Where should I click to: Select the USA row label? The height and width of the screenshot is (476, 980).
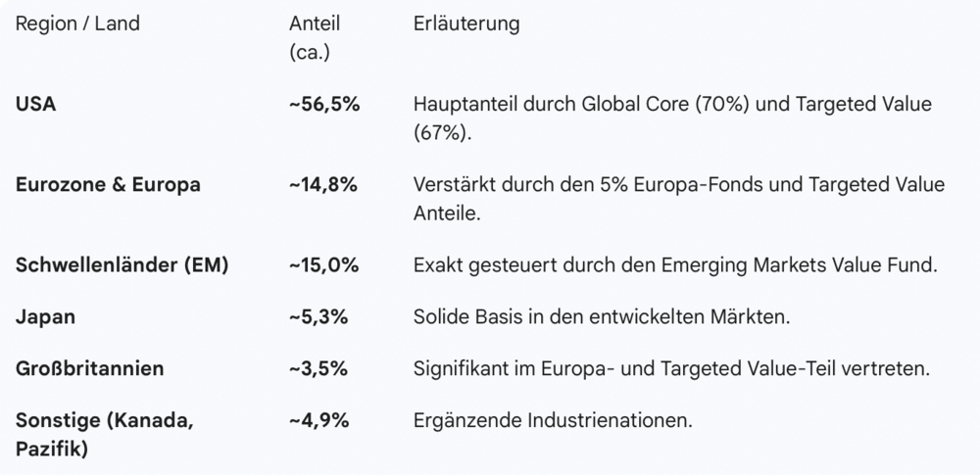[36, 103]
